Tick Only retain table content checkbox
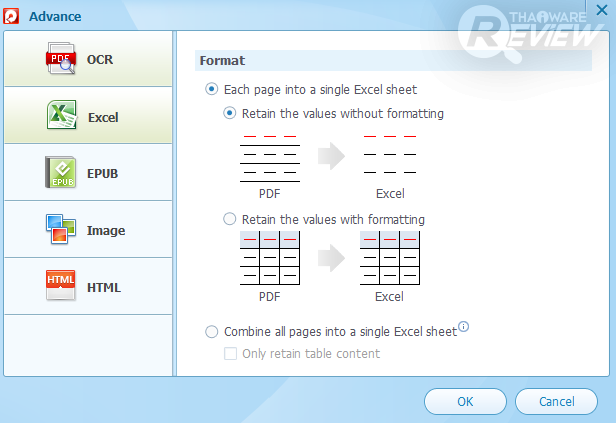Image resolution: width=616 pixels, height=423 pixels. [x=230, y=353]
